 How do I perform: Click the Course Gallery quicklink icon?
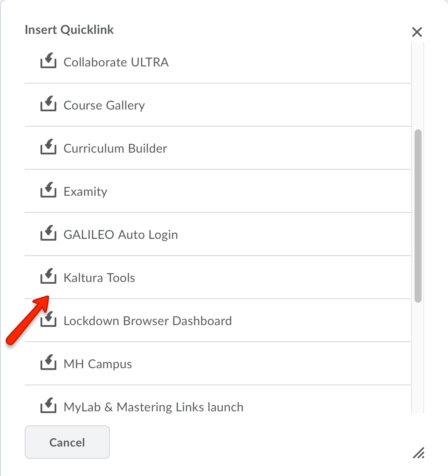[x=48, y=105]
